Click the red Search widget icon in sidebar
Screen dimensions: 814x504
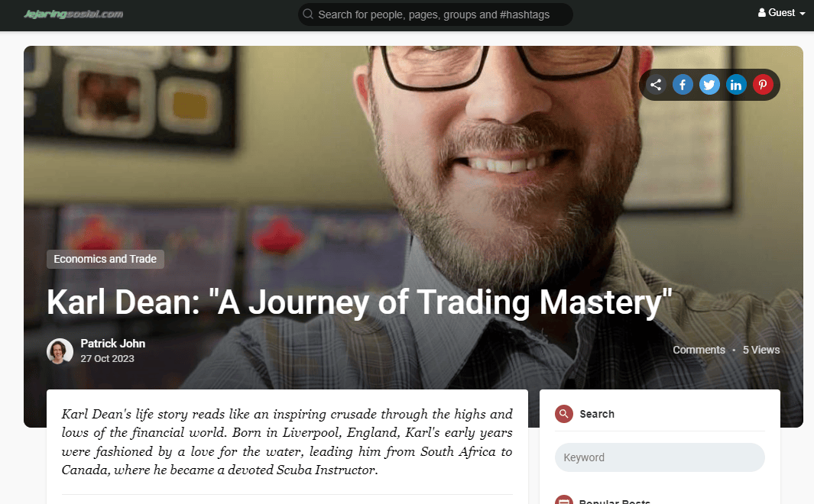coord(564,414)
